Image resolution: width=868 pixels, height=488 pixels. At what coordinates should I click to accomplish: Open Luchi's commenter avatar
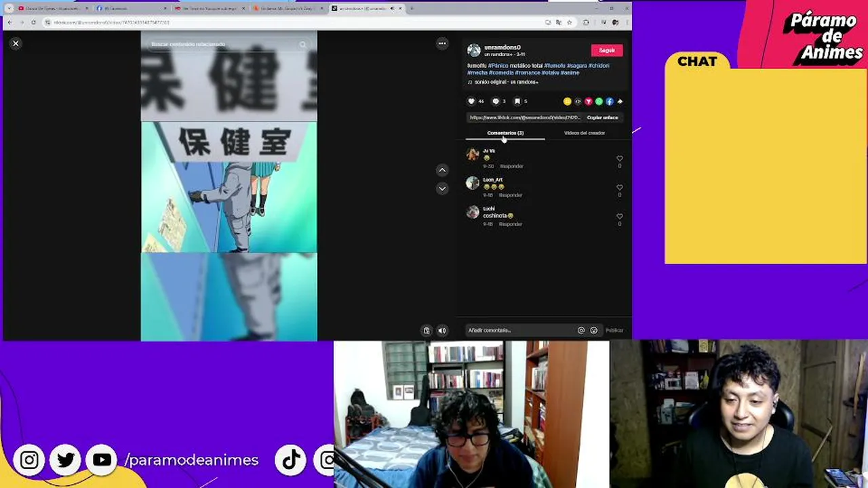473,212
